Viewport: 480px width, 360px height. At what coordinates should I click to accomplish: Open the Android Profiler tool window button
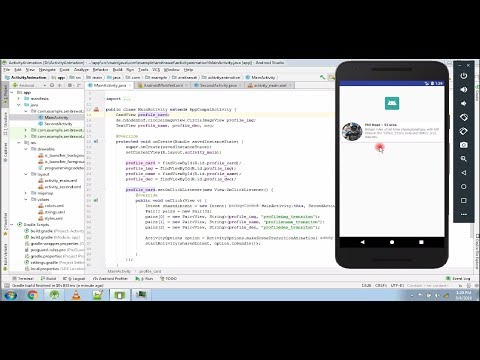(x=110, y=278)
